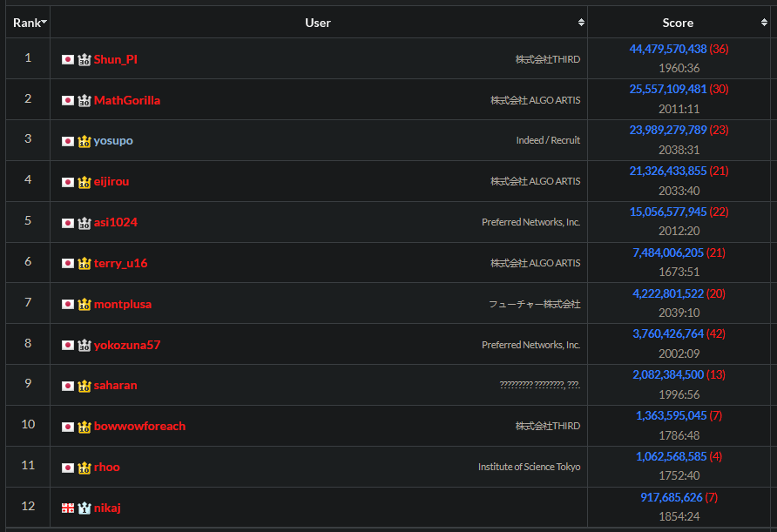Open score 917,685,626 submission details
The height and width of the screenshot is (532, 777).
[x=672, y=497]
